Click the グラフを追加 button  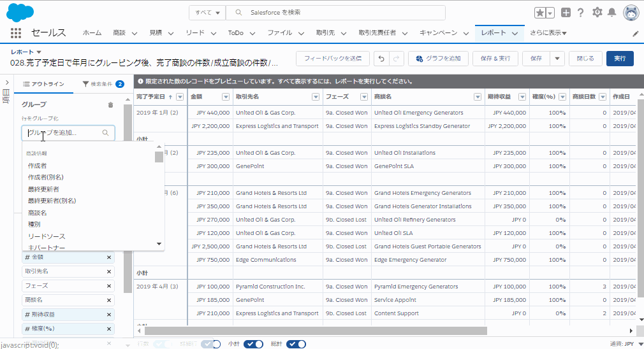(438, 59)
